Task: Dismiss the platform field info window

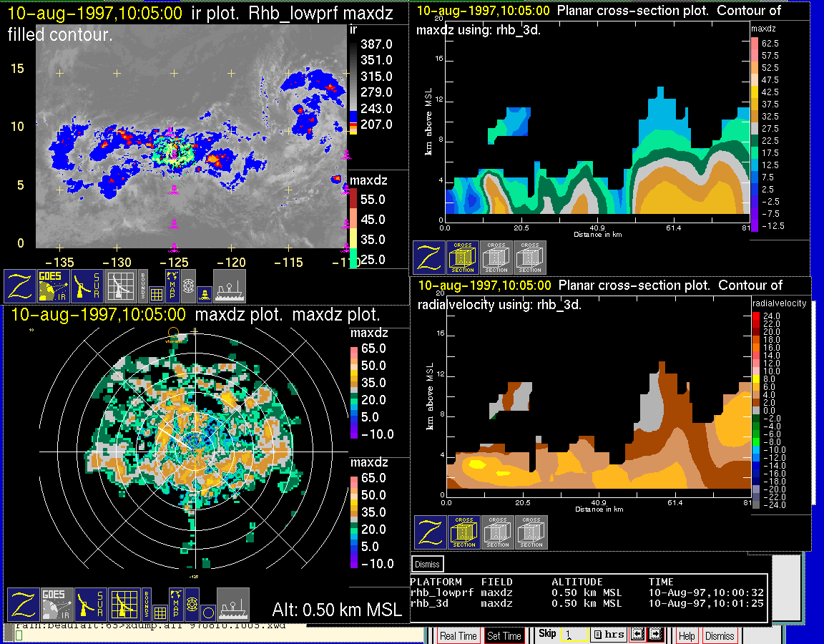Action: tap(427, 564)
